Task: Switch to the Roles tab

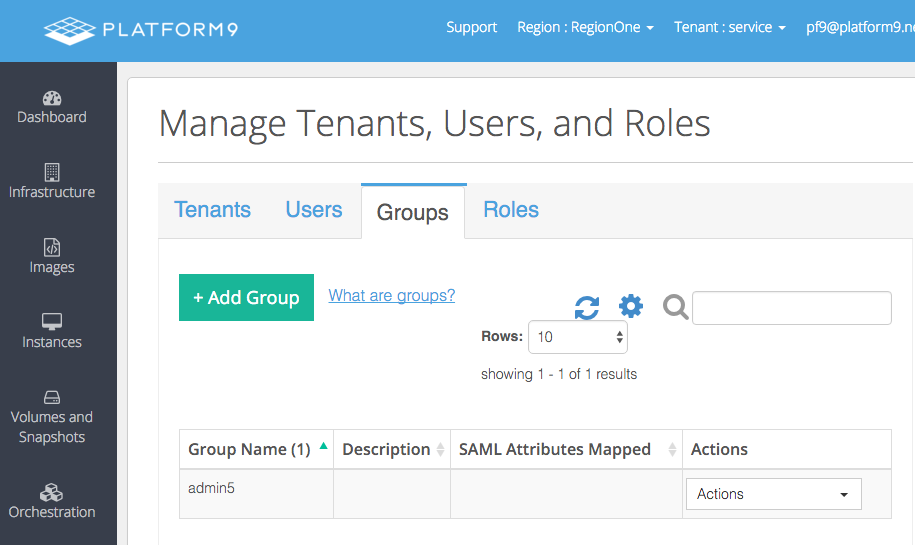Action: (x=511, y=210)
